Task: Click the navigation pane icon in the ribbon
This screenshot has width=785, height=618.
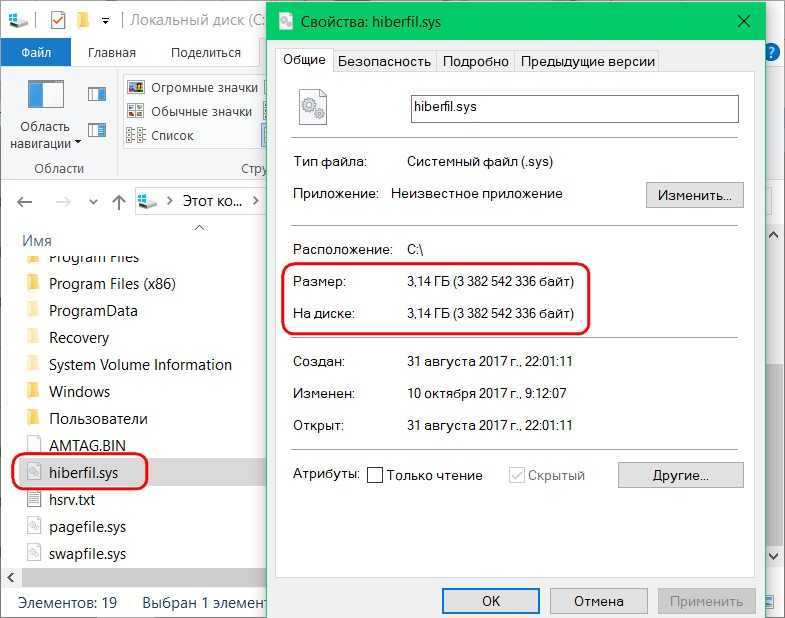Action: coord(45,94)
